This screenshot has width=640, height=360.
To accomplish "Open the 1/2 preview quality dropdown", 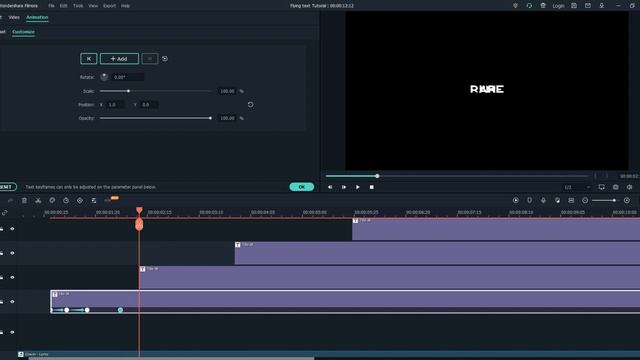I will 578,187.
